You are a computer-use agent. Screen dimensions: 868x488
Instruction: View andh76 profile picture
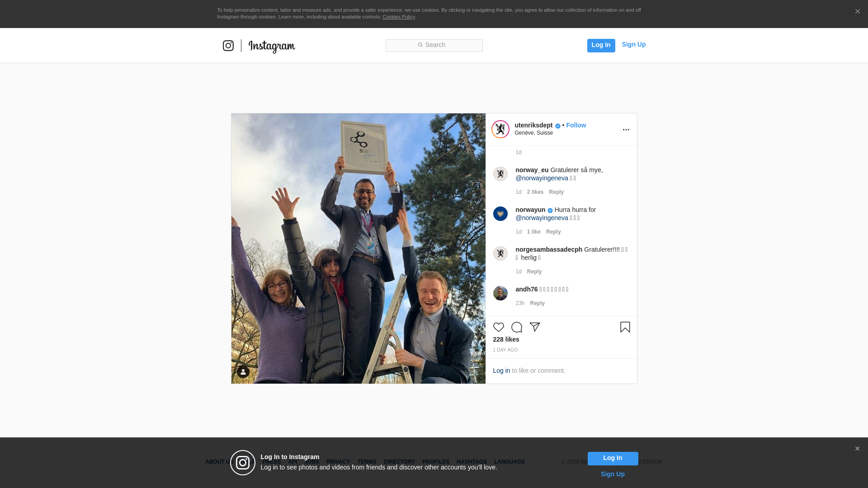[x=500, y=293]
